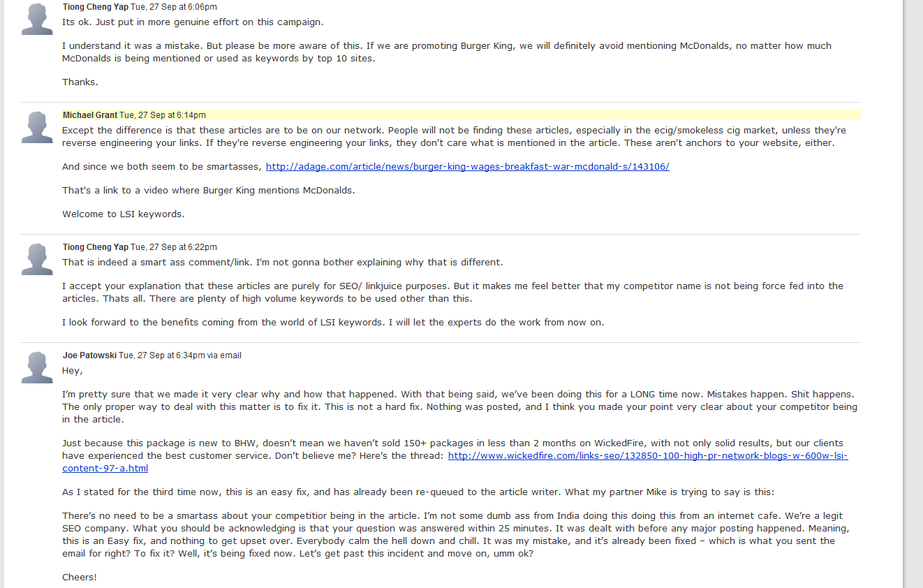This screenshot has height=588, width=923.
Task: Click Tiong Cheng Yap's avatar on 6:22pm comment
Action: click(x=37, y=259)
